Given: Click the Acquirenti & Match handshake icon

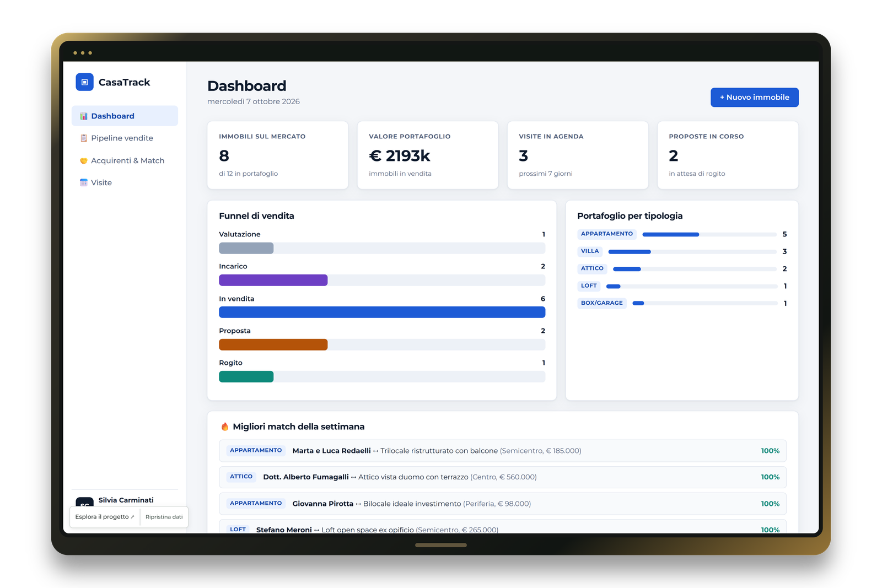Looking at the screenshot, I should point(84,160).
